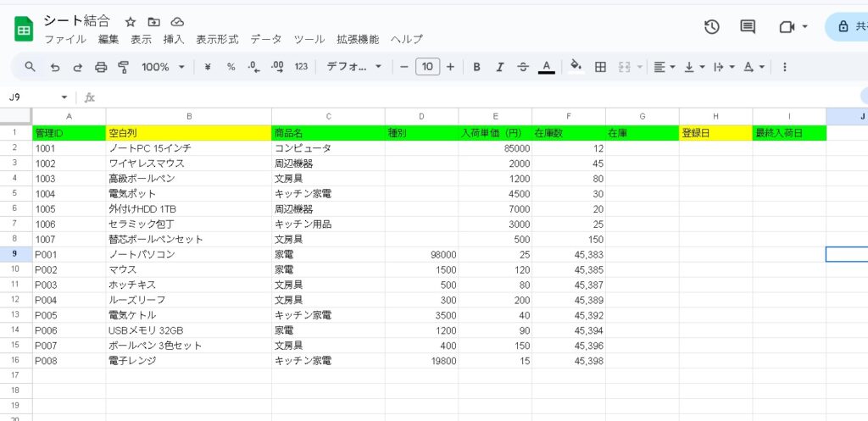Click the search magnifier in toolbar
This screenshot has width=868, height=421.
31,67
